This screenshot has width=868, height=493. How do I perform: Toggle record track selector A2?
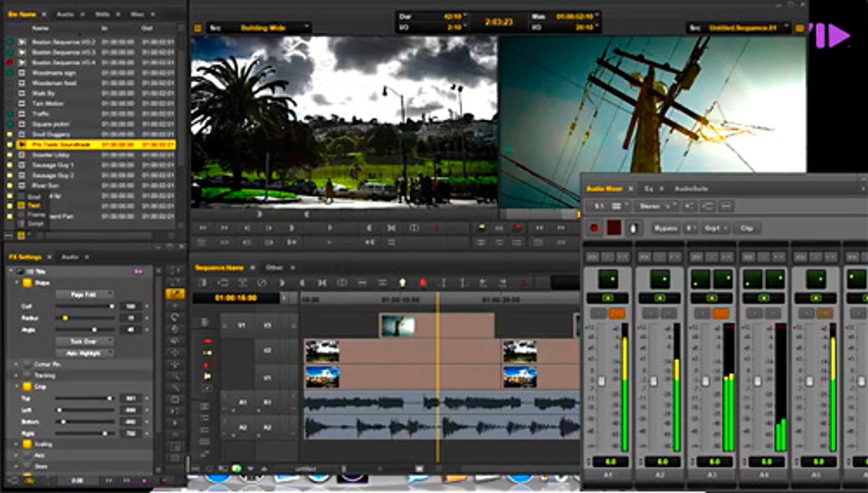268,427
